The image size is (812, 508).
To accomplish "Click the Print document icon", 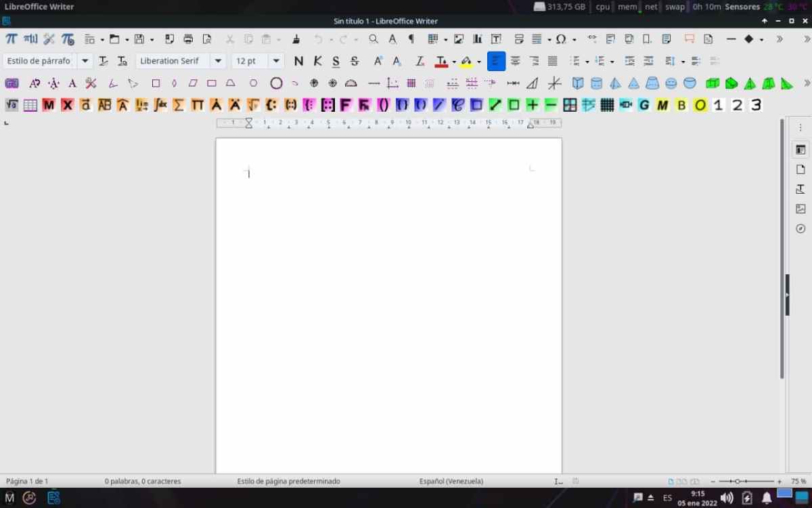I will (188, 39).
